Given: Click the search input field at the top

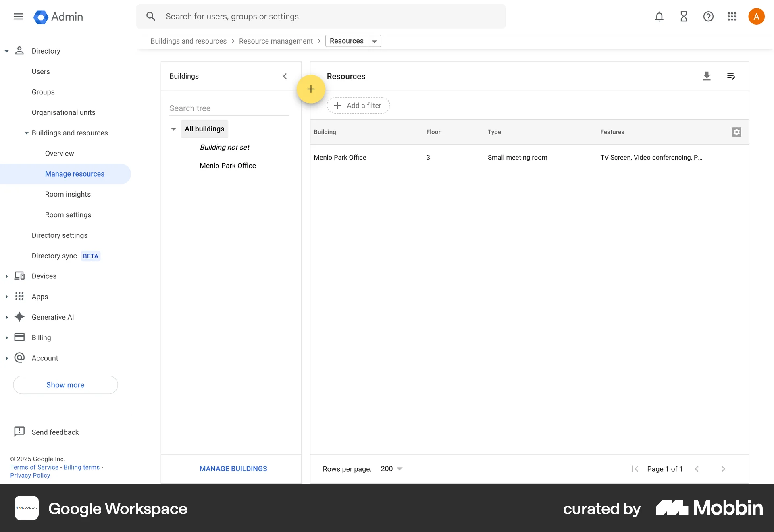Looking at the screenshot, I should tap(321, 16).
